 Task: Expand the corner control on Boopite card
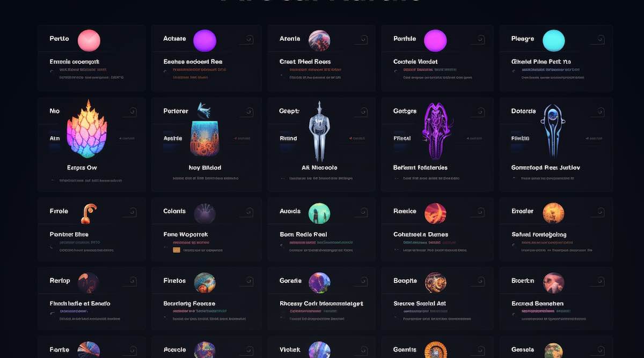click(479, 281)
